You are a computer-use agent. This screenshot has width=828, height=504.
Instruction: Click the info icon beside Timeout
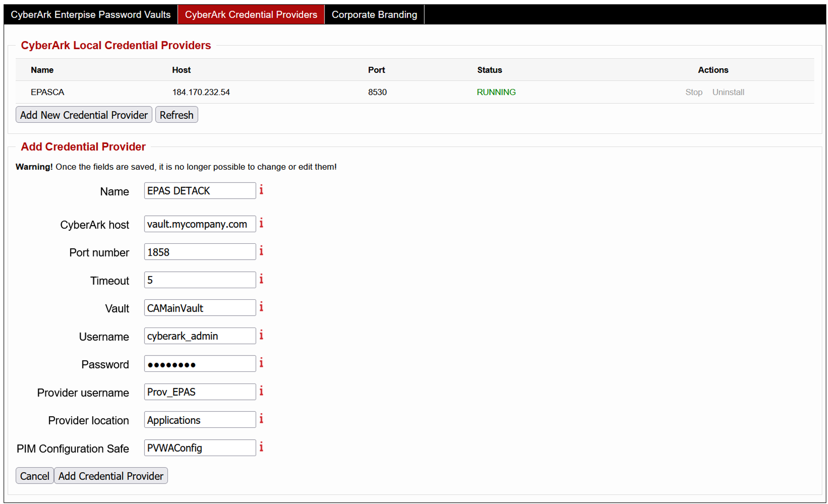pyautogui.click(x=261, y=280)
